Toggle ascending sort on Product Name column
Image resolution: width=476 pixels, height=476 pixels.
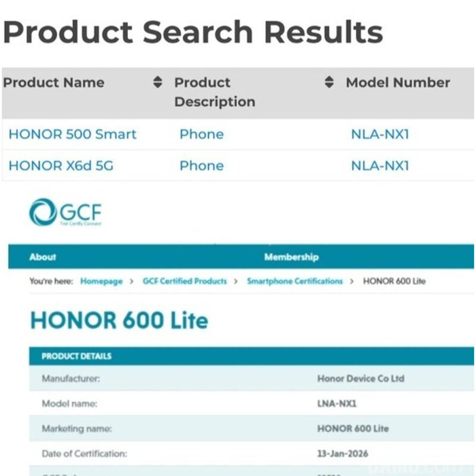pyautogui.click(x=156, y=80)
